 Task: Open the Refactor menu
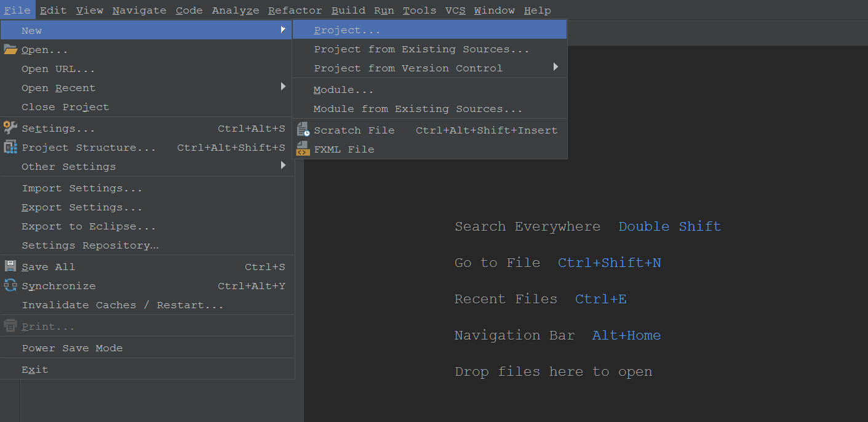click(295, 10)
